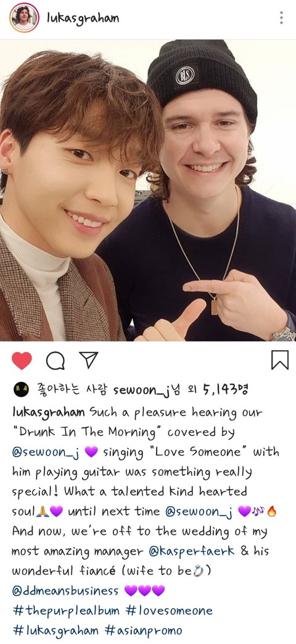Open the @ddmeansbusiness mention

tap(65, 591)
